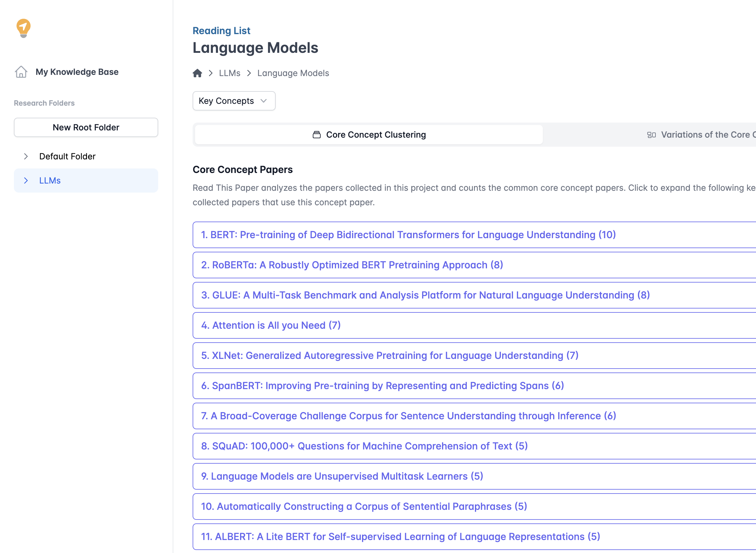Open My Knowledge Base
756x553 pixels.
[77, 72]
